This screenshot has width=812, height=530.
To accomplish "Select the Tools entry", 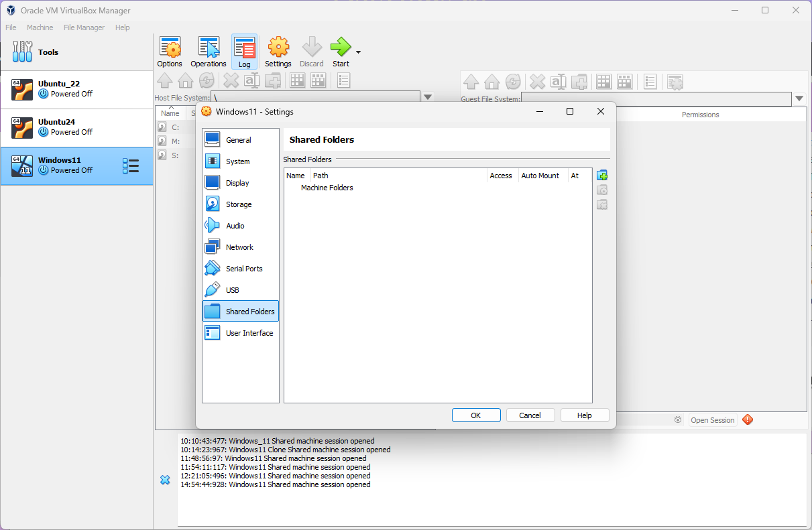I will [x=76, y=52].
